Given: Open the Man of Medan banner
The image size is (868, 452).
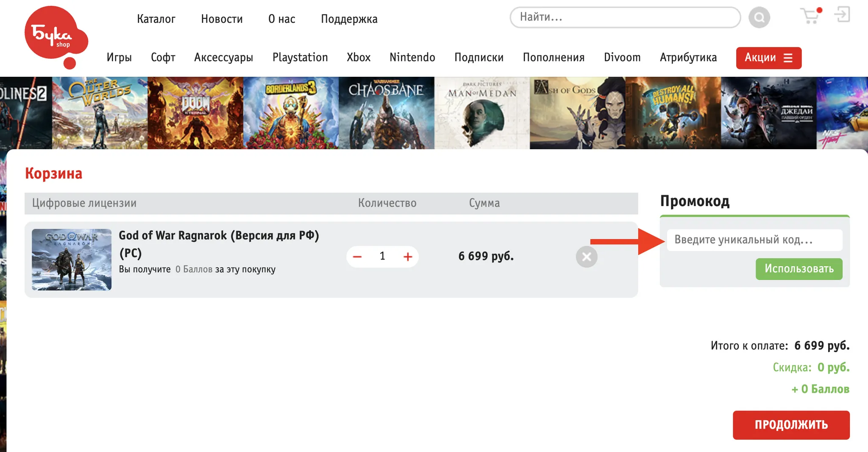Looking at the screenshot, I should point(482,113).
